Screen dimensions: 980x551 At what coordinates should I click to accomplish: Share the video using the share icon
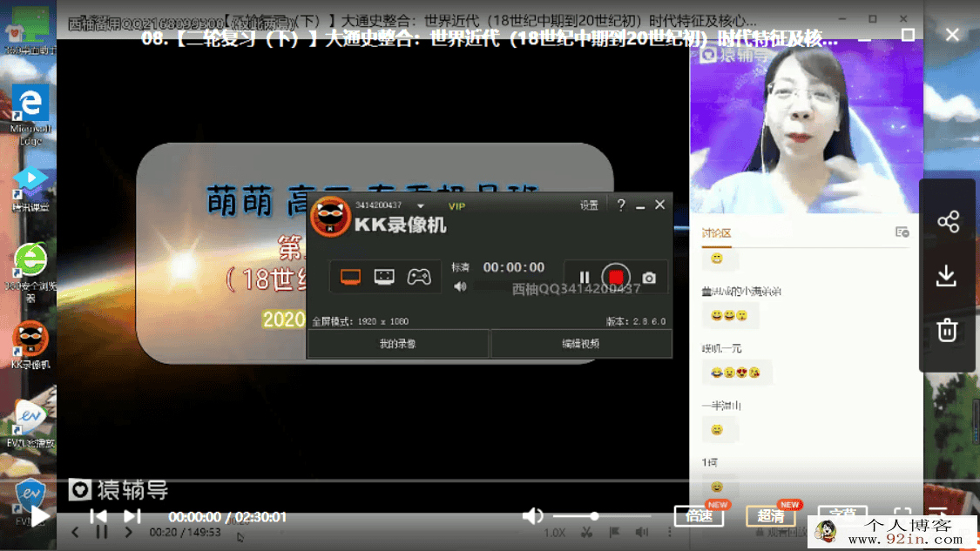tap(948, 222)
